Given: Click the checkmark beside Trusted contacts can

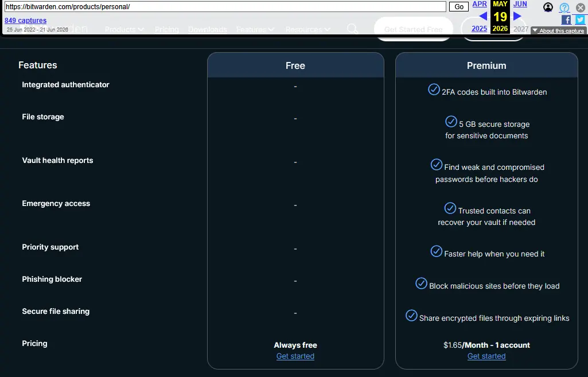Looking at the screenshot, I should click(450, 208).
